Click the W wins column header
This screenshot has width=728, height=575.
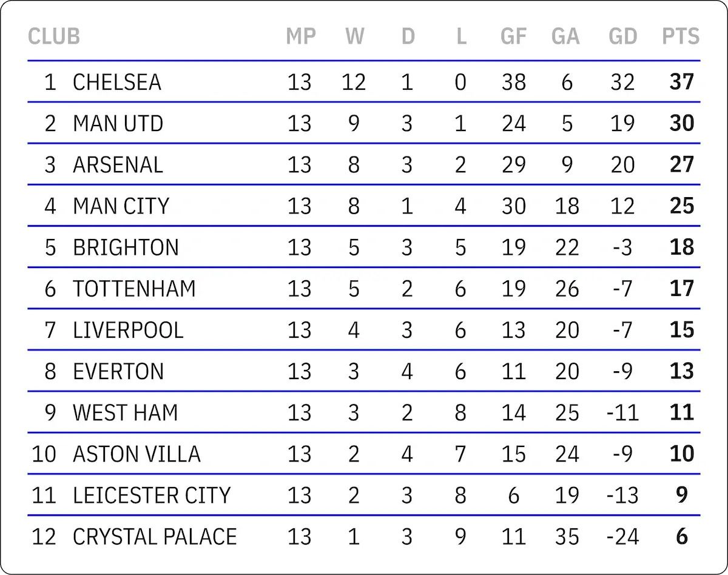[x=355, y=36]
